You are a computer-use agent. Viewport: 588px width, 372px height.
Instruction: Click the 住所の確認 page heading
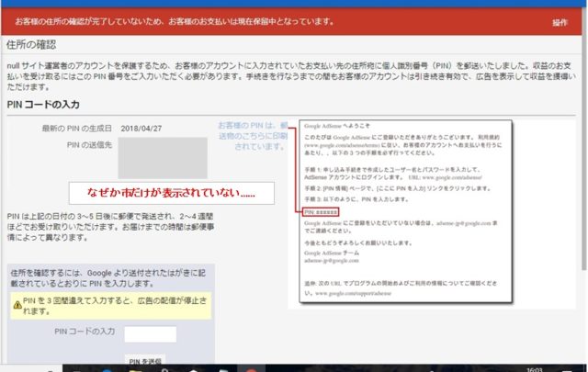(x=31, y=45)
